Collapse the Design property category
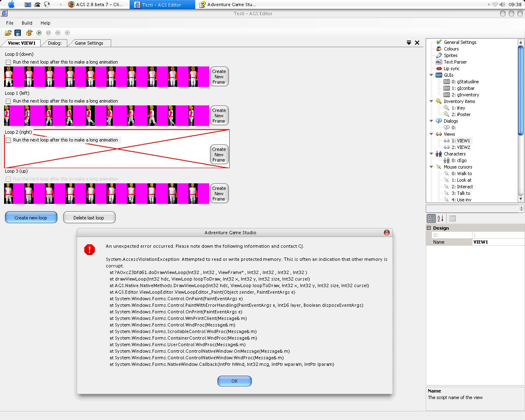 pos(429,228)
